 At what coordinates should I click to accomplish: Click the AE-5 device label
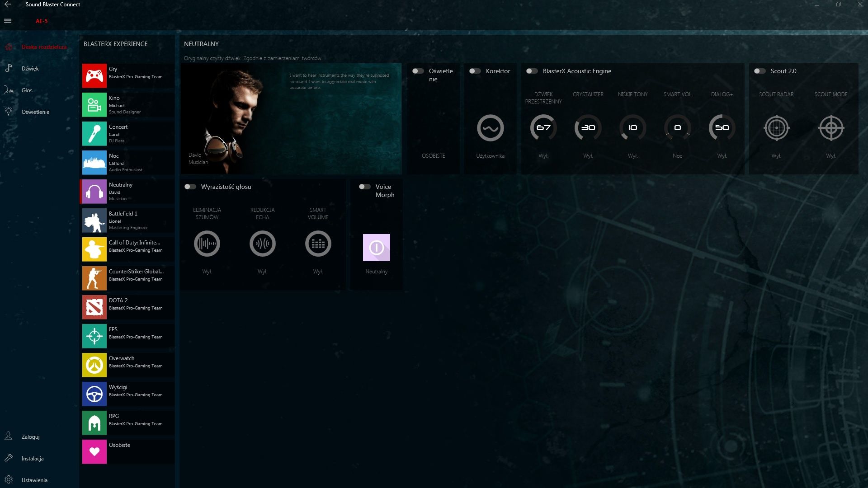click(42, 21)
